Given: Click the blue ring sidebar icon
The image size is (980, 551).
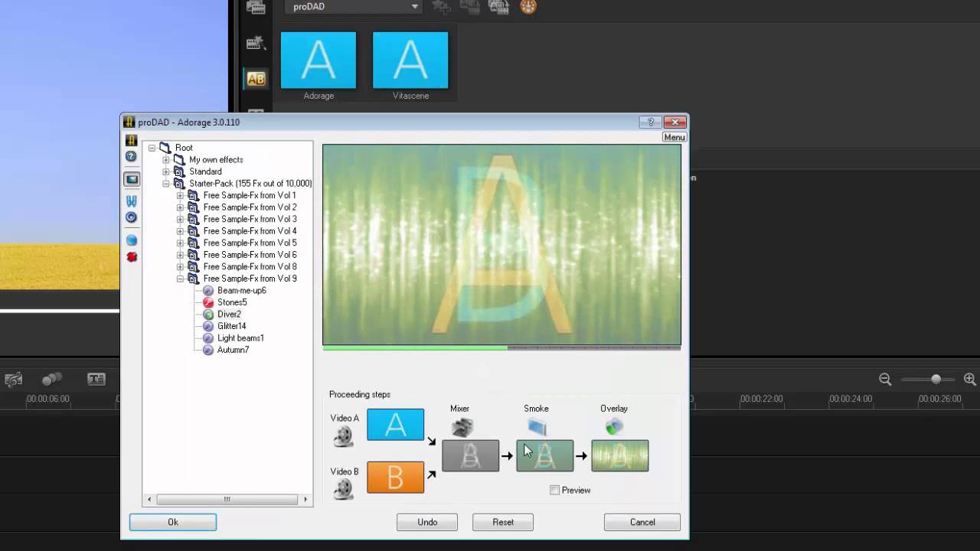Looking at the screenshot, I should point(131,217).
